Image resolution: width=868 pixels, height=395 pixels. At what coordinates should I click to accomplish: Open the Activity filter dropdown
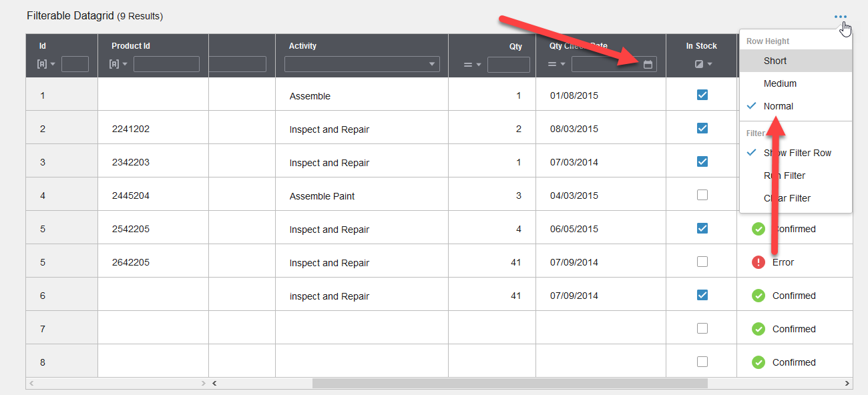click(x=362, y=64)
